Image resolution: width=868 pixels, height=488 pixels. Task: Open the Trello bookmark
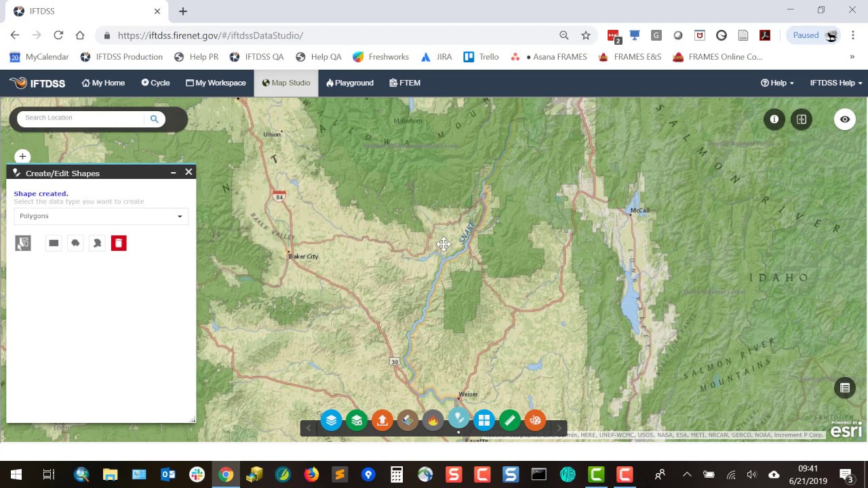click(481, 57)
